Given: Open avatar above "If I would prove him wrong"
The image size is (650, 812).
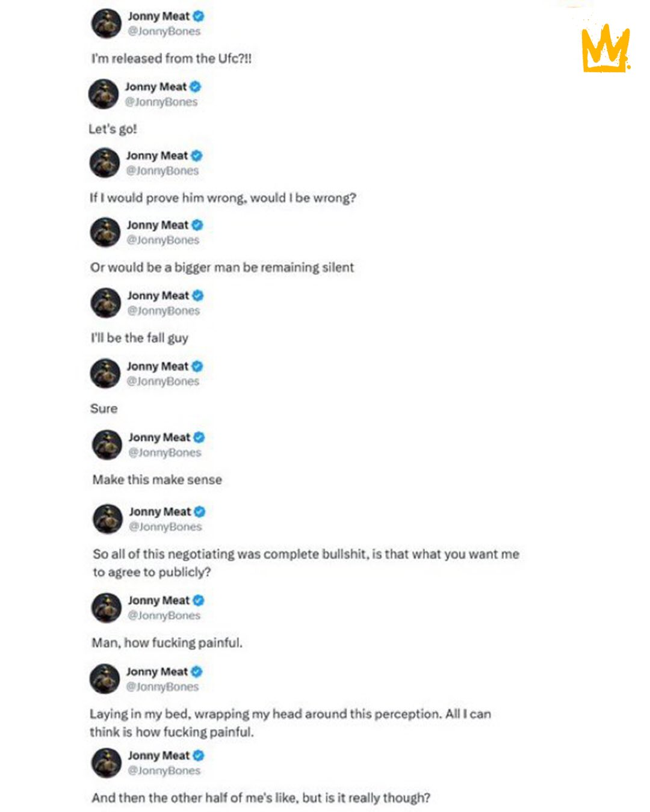Looking at the screenshot, I should click(105, 163).
